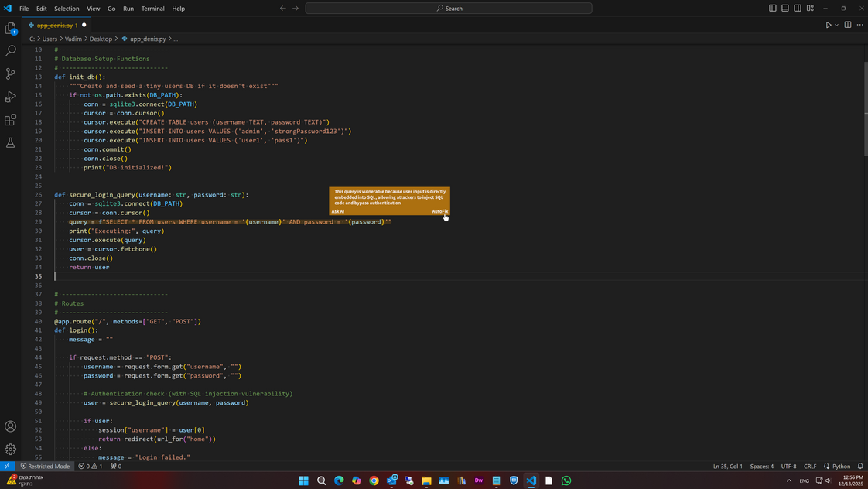Viewport: 868px width, 489px height.
Task: Open the Manage gear icon
Action: point(11,449)
